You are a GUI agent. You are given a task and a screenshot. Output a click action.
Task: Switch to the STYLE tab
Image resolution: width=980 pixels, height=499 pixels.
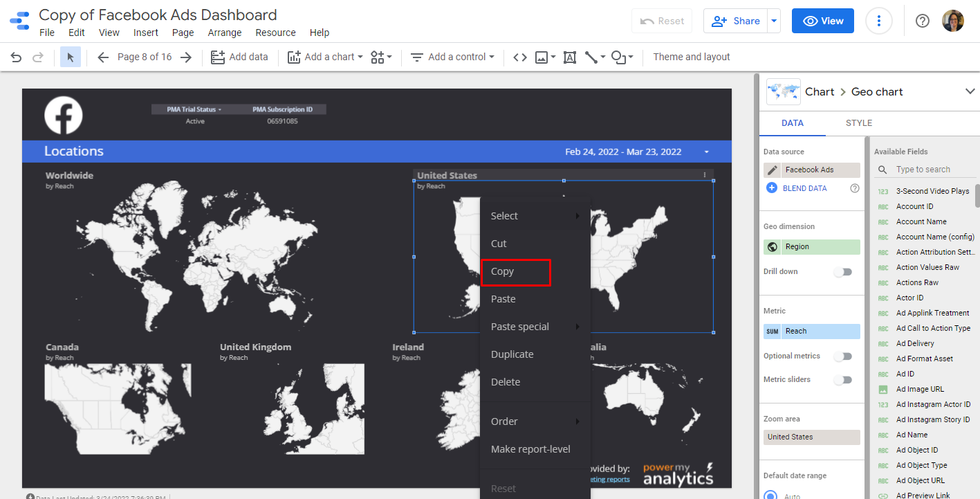click(x=858, y=123)
